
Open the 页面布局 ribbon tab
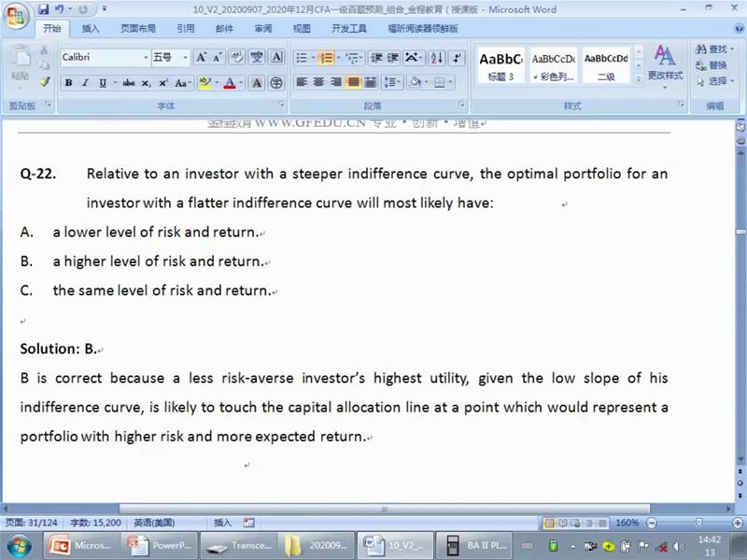(x=137, y=29)
